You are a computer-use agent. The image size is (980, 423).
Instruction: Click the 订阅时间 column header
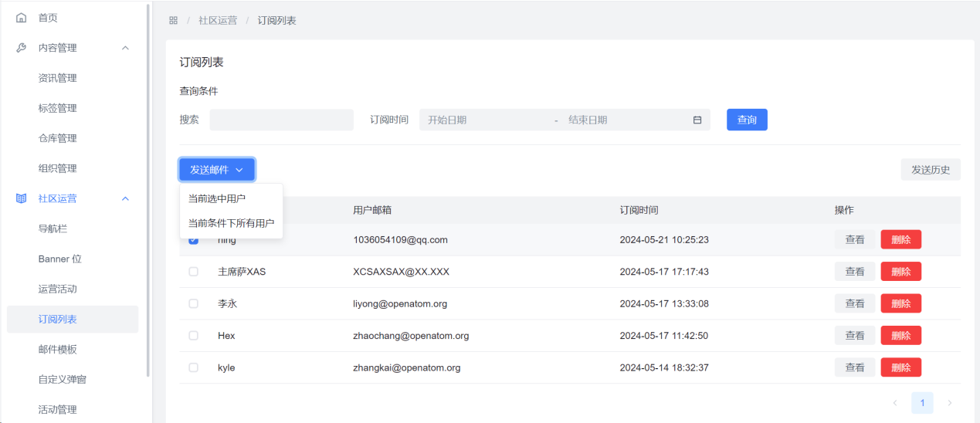639,210
